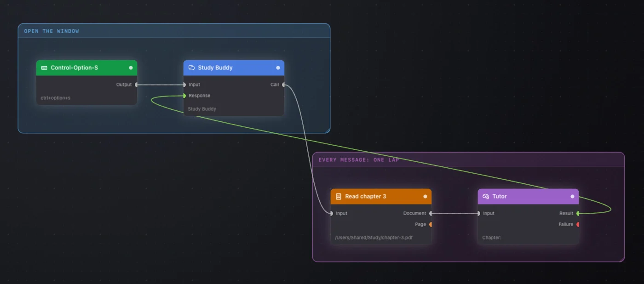Viewport: 644px width, 284px height.
Task: Click the red Failure port on Tutor
Action: click(578, 224)
